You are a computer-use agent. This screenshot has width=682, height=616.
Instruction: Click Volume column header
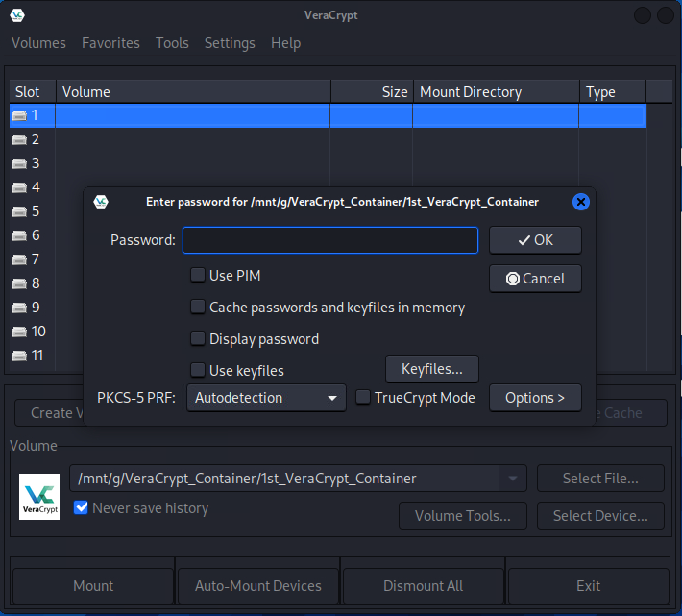(x=193, y=92)
